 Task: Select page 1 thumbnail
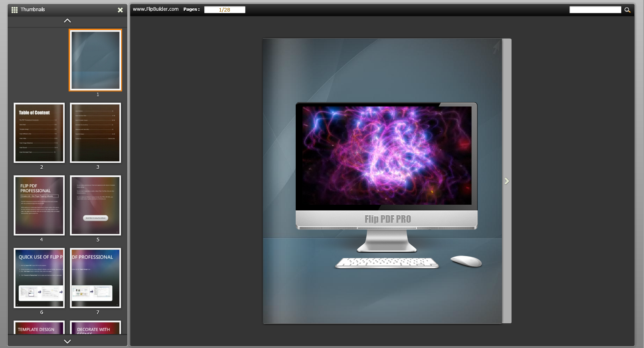(x=95, y=60)
